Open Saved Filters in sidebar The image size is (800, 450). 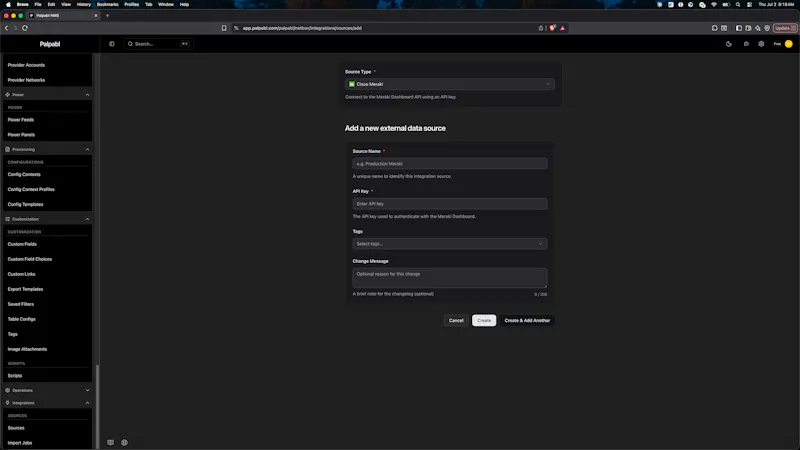click(x=20, y=304)
